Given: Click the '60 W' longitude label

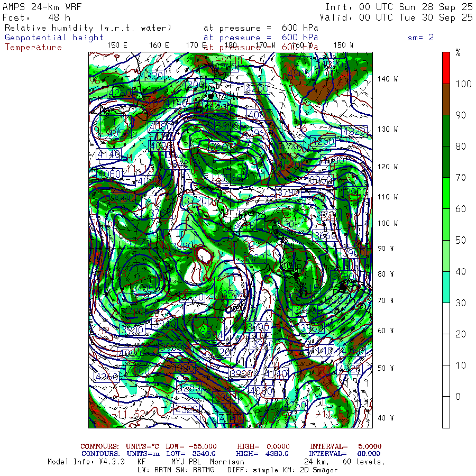Looking at the screenshot, I should (x=386, y=331).
